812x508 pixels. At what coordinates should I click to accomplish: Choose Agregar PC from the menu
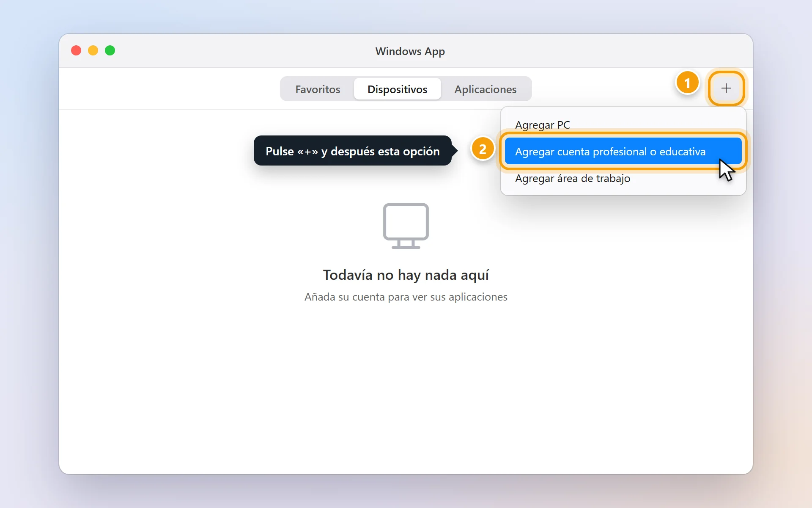point(623,125)
